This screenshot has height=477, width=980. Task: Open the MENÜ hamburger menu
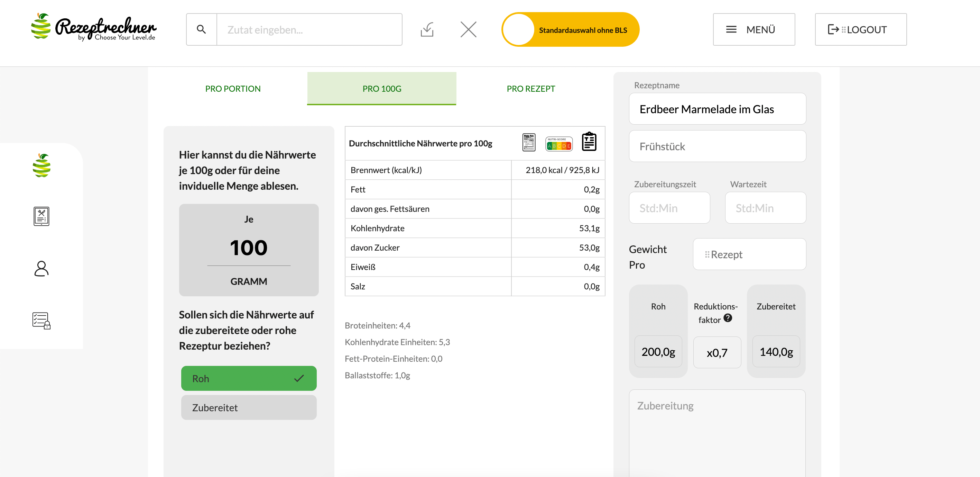(753, 29)
